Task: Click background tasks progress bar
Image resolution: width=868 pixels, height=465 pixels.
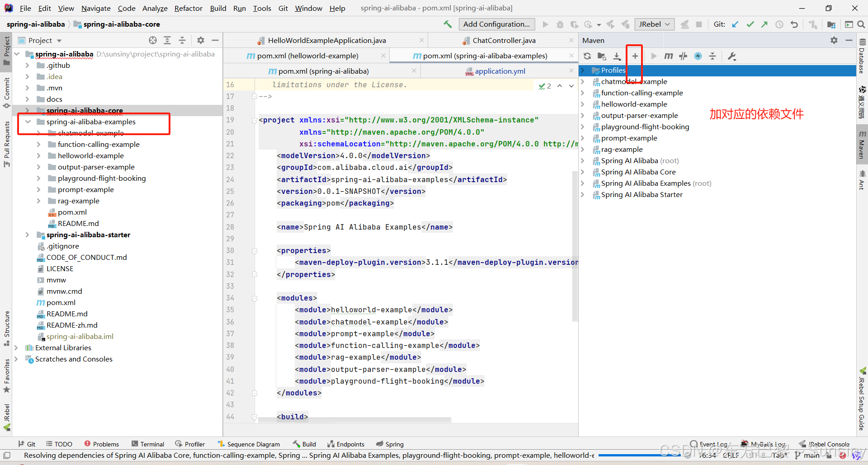Action: coord(639,456)
